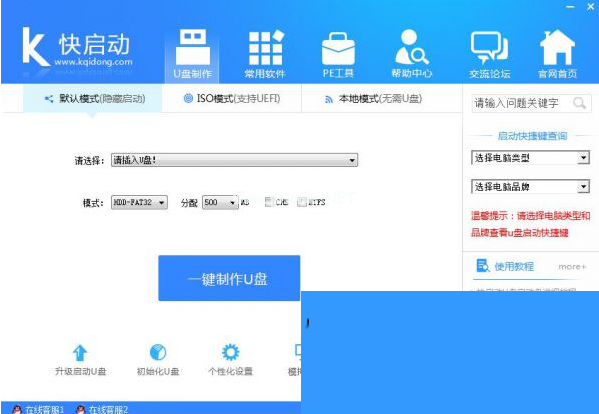
Task: Click the 初始化U盘 icon
Action: [158, 352]
